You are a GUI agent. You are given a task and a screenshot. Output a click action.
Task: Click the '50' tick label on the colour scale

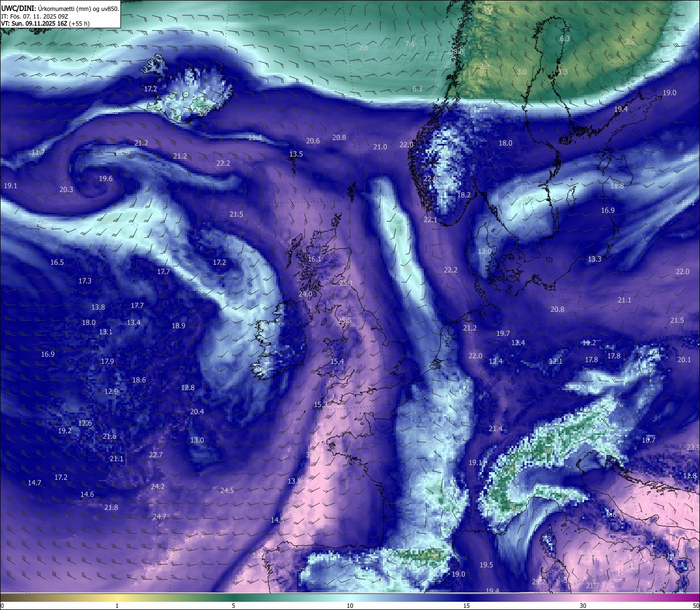tap(696, 605)
